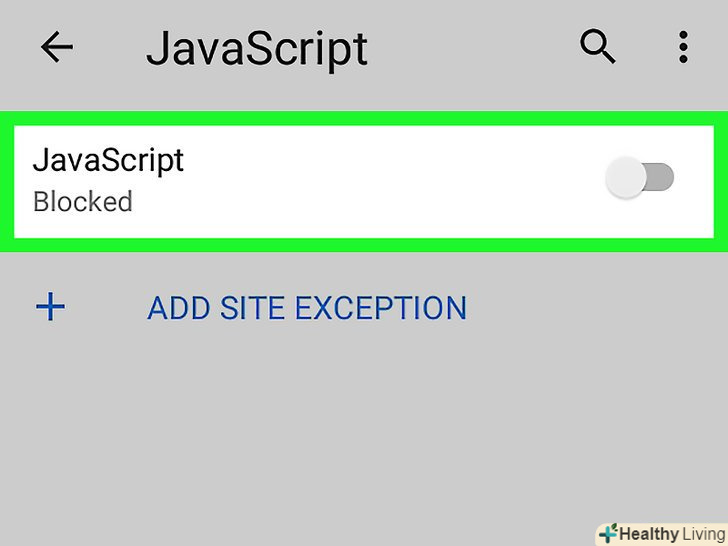728x546 pixels.
Task: Click the green cross Healthy Living logo
Action: 609,533
